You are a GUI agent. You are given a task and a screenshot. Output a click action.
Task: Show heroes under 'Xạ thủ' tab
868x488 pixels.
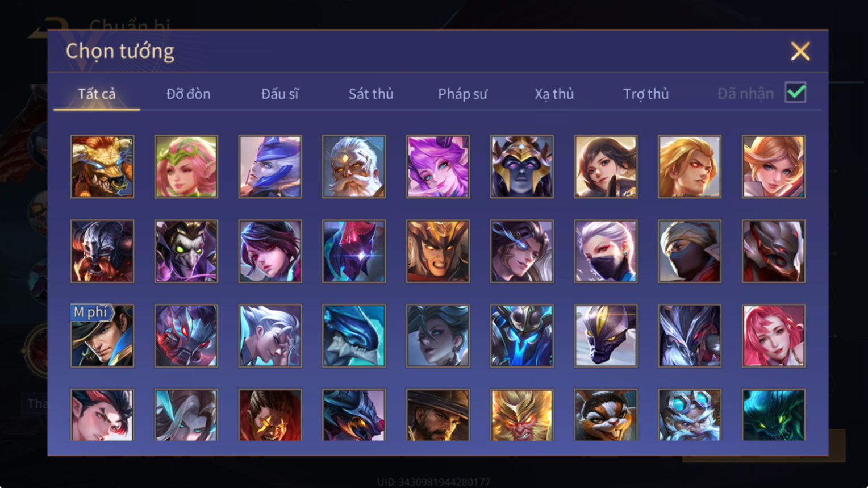coord(554,94)
